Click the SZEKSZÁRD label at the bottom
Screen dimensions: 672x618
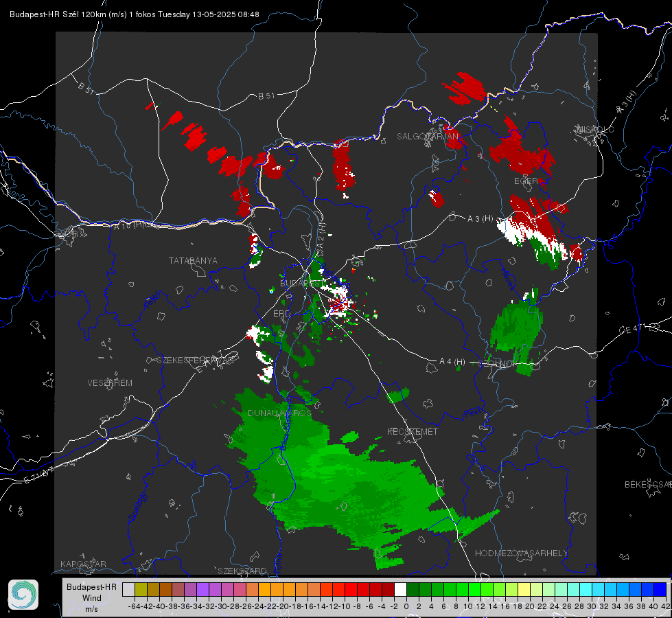click(242, 571)
